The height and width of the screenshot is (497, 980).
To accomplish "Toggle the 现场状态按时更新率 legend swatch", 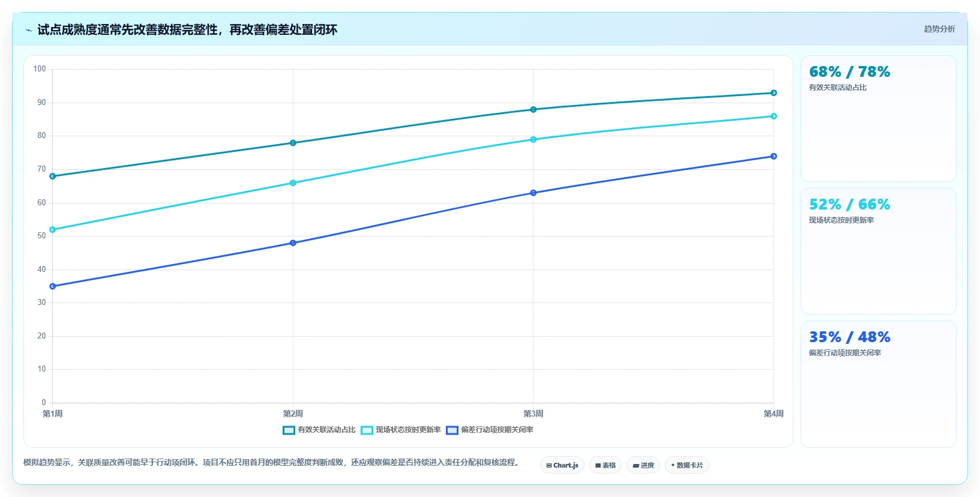I will (367, 430).
